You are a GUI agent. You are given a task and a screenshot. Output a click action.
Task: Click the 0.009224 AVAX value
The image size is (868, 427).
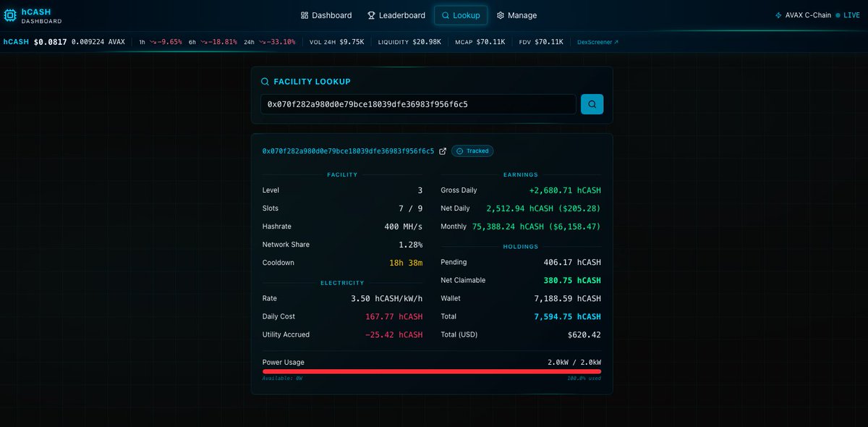[98, 42]
